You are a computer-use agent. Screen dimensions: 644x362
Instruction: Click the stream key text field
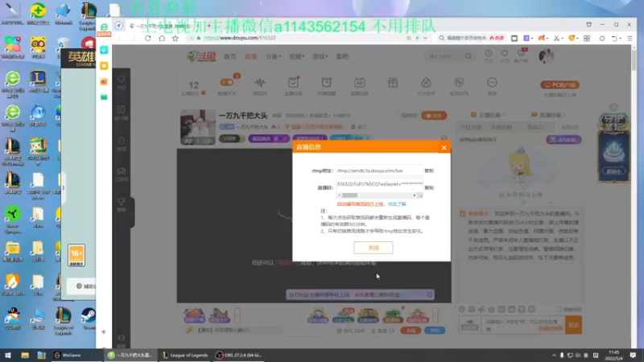click(x=379, y=184)
